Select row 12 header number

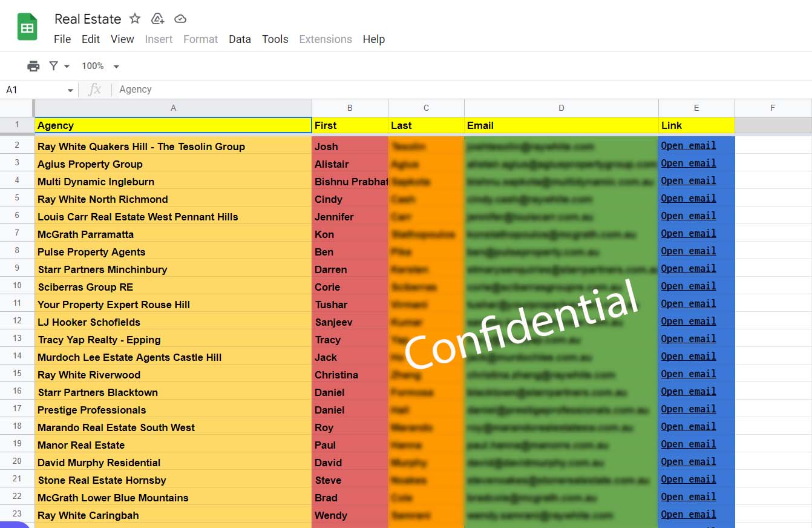pyautogui.click(x=17, y=320)
